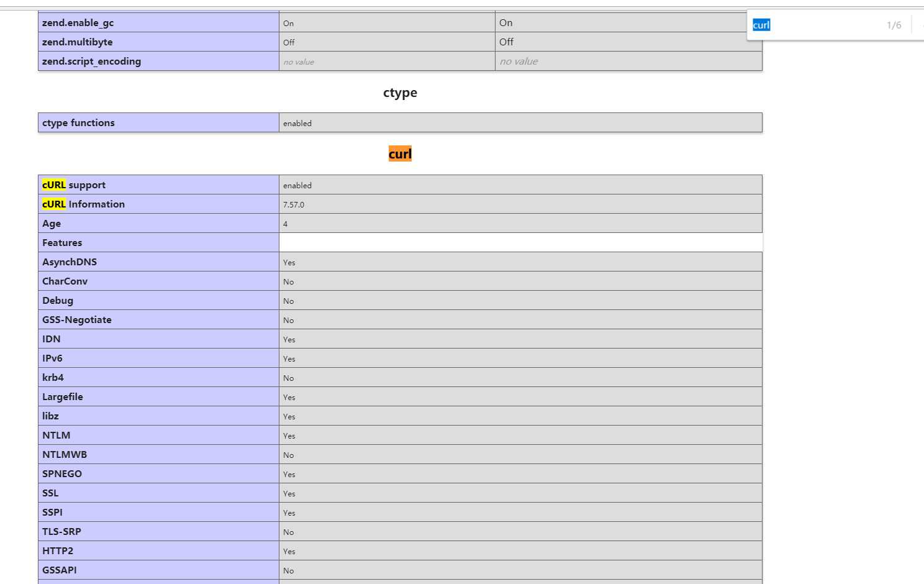Viewport: 924px width, 584px height.
Task: Select the AsynchDNS feature label
Action: (70, 262)
